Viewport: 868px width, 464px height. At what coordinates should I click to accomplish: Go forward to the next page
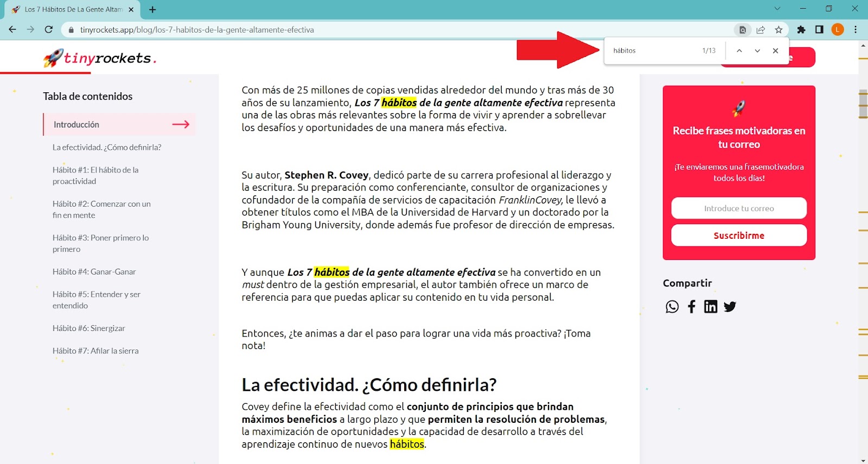[x=30, y=30]
